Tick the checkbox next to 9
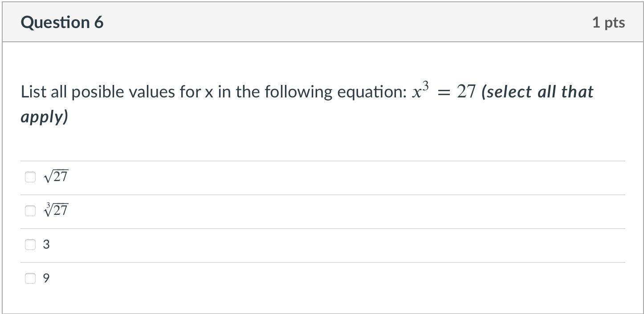 pos(30,278)
